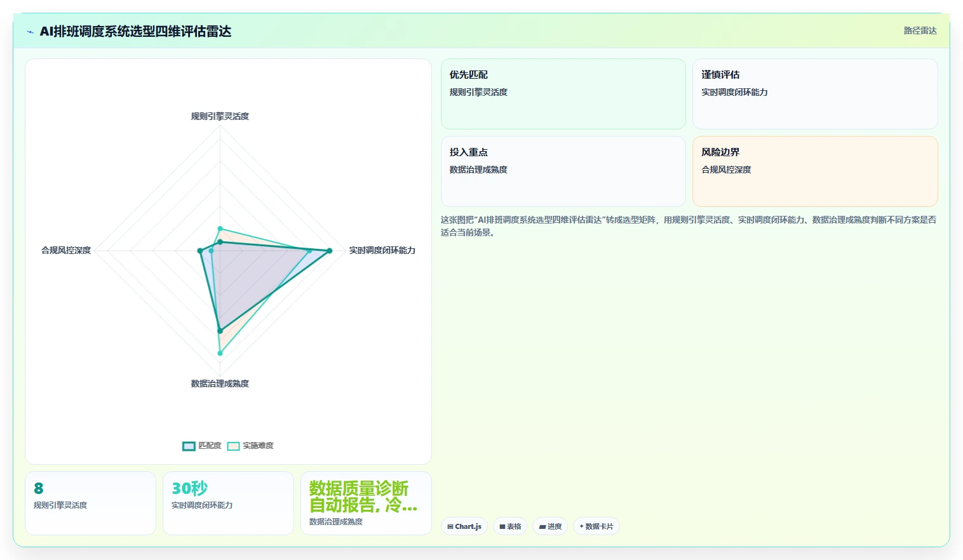Click the 数据卡片 tag with the diamond icon
Viewport: 963px width, 560px height.
tap(596, 526)
